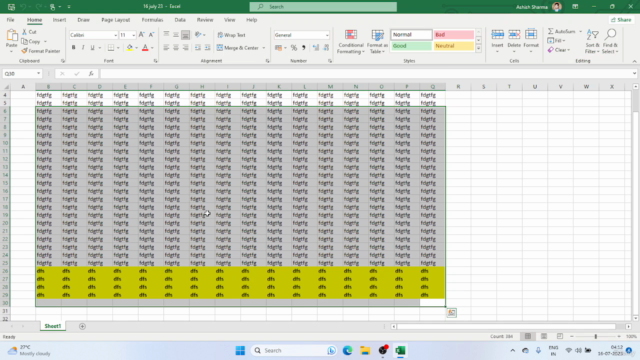
Task: Apply Comma Style
Action: 304,48
